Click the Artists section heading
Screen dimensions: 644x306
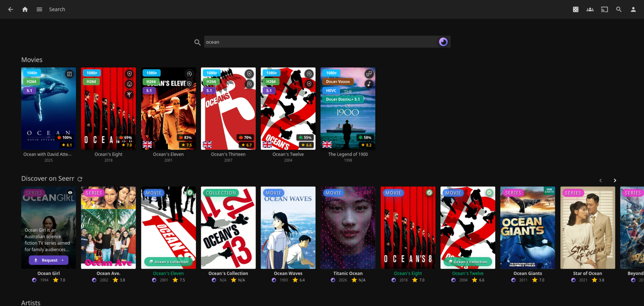tap(31, 303)
